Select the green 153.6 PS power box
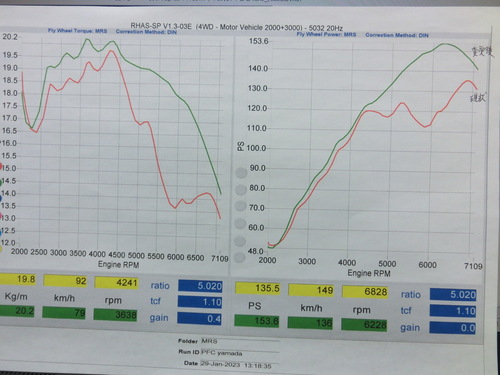500x375 pixels. pos(257,321)
